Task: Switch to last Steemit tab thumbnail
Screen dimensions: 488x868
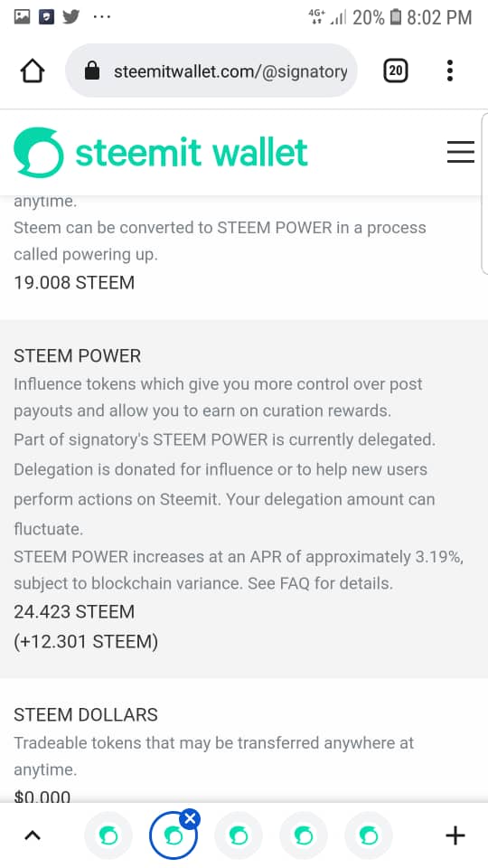Action: click(x=369, y=835)
